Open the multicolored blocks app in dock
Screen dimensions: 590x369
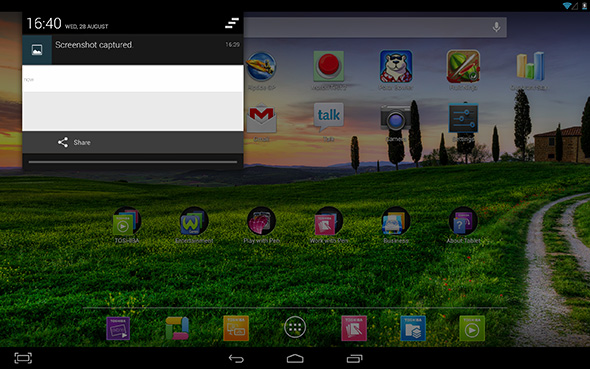point(177,328)
